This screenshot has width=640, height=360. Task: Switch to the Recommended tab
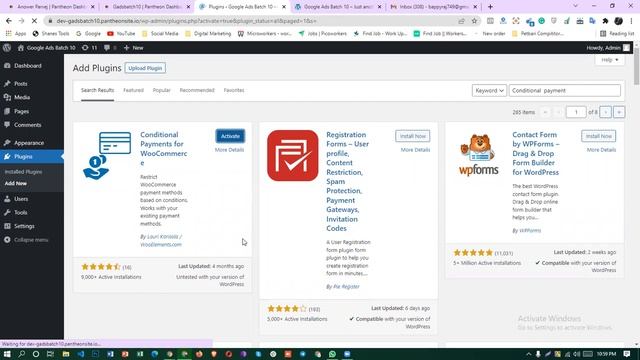[197, 90]
